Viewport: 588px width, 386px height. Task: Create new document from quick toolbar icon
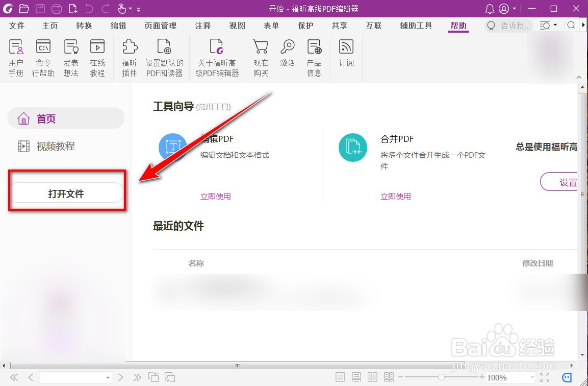(x=73, y=8)
